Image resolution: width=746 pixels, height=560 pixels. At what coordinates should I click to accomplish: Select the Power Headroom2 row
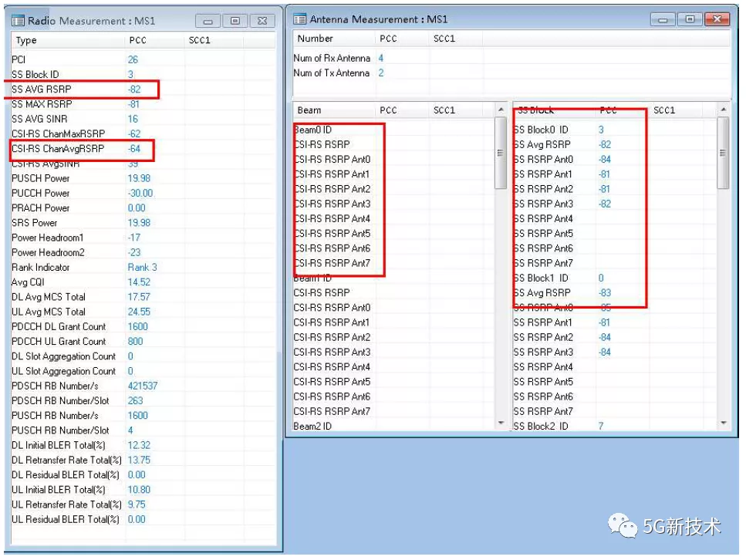[143, 252]
